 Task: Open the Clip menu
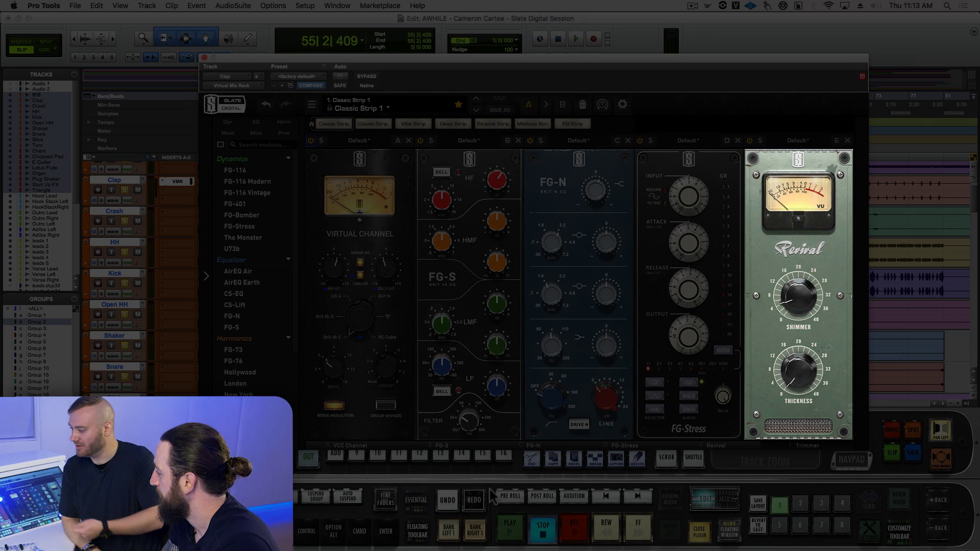coord(171,6)
